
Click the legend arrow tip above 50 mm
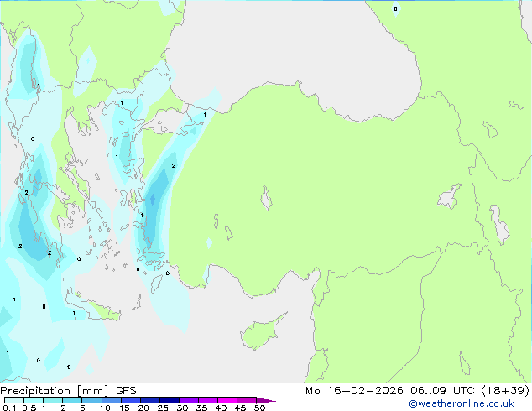pyautogui.click(x=266, y=400)
